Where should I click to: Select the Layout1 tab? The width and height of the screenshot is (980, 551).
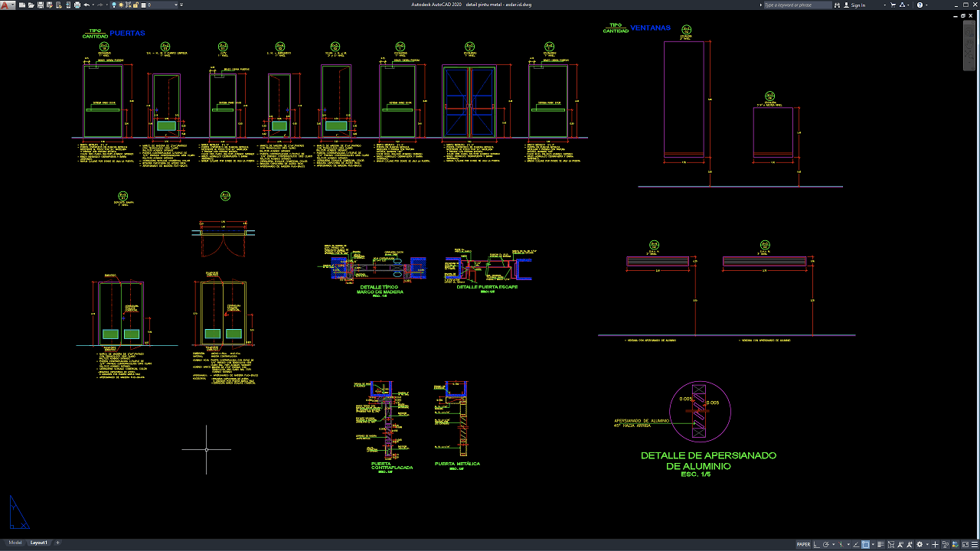tap(38, 543)
